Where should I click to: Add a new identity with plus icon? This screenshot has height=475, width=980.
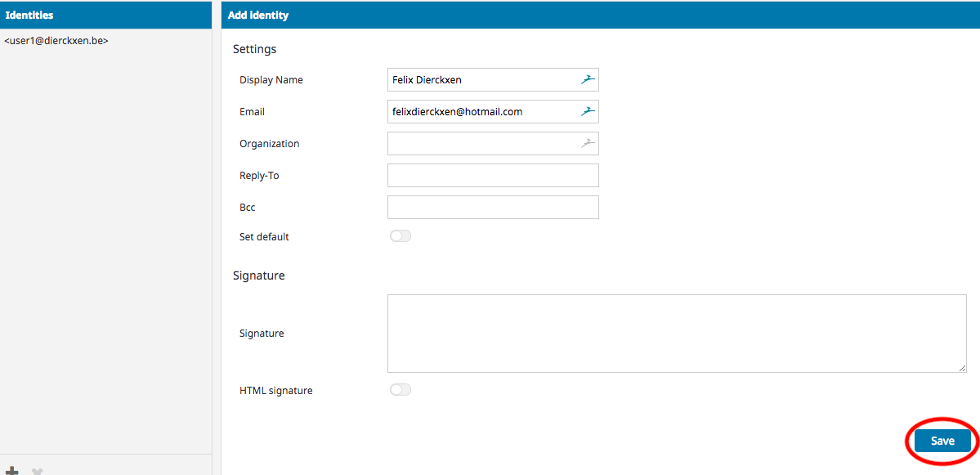click(x=12, y=471)
